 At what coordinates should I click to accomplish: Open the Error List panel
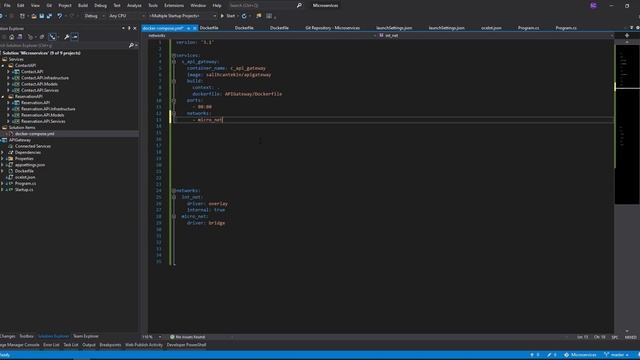[51, 345]
